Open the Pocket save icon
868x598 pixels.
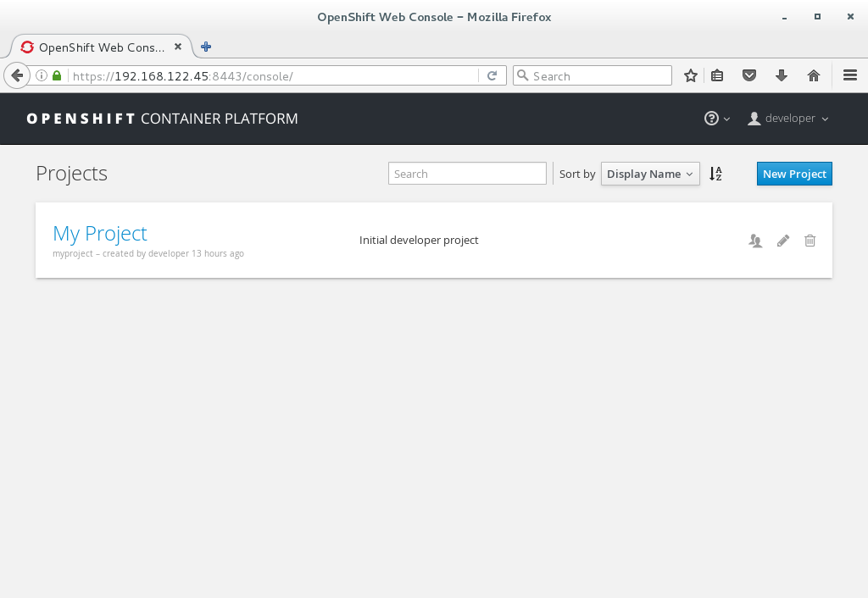[749, 76]
